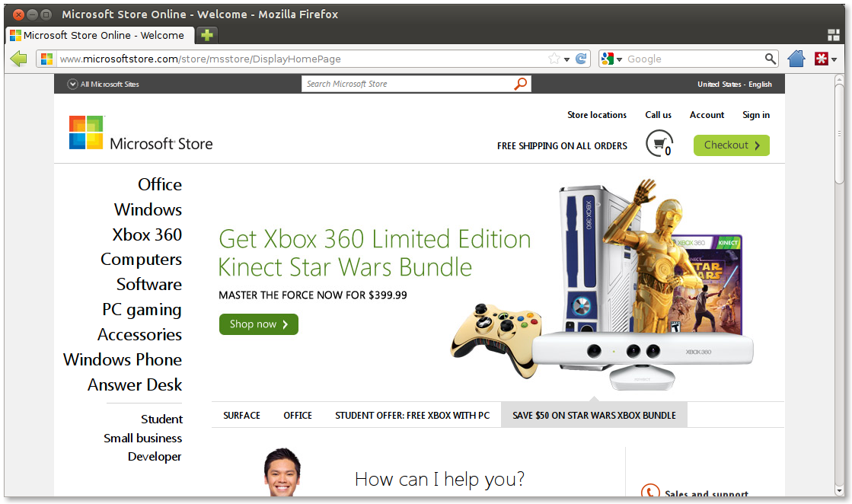The width and height of the screenshot is (852, 504).
Task: Open the shopping cart icon
Action: [x=659, y=143]
